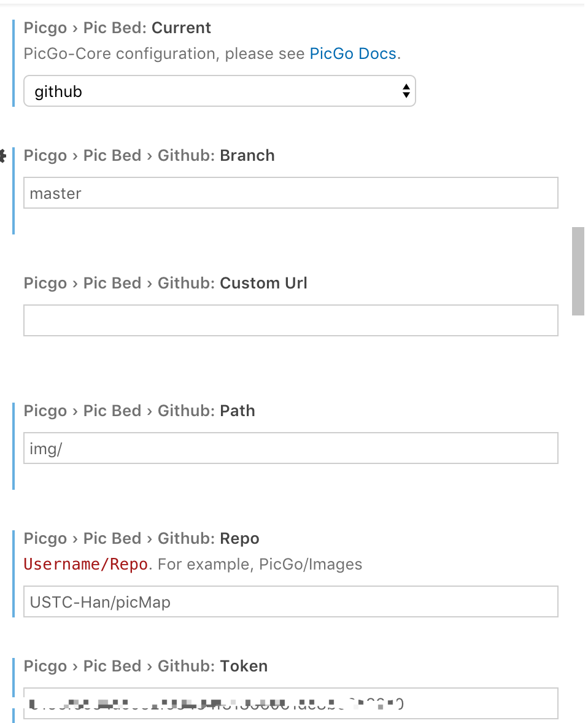
Task: Open the PicGo Docs link
Action: [353, 54]
